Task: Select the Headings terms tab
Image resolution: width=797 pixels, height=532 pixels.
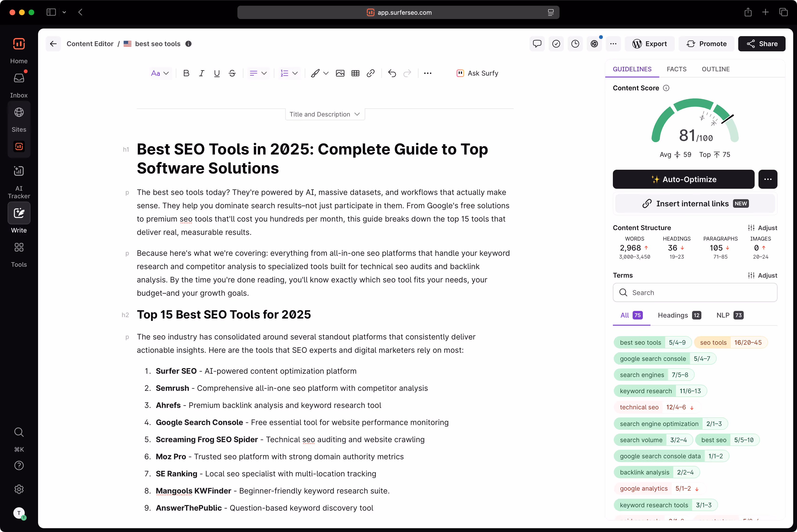Action: (x=679, y=315)
